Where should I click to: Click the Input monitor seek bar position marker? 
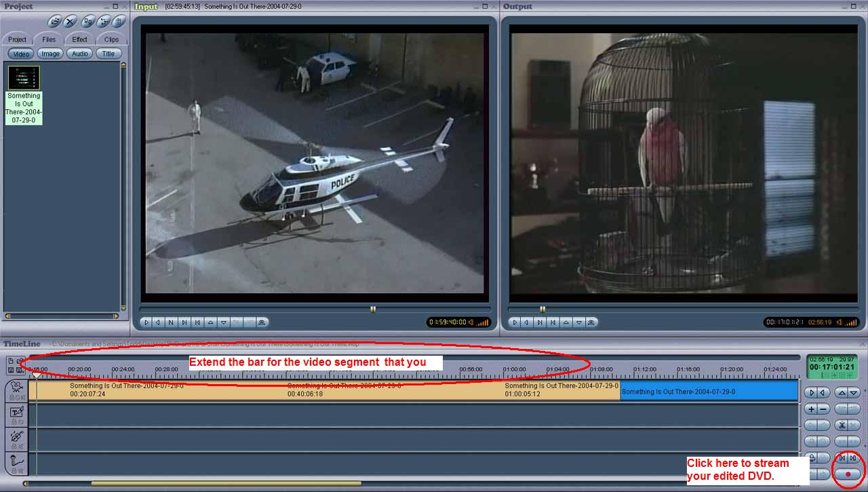click(373, 309)
